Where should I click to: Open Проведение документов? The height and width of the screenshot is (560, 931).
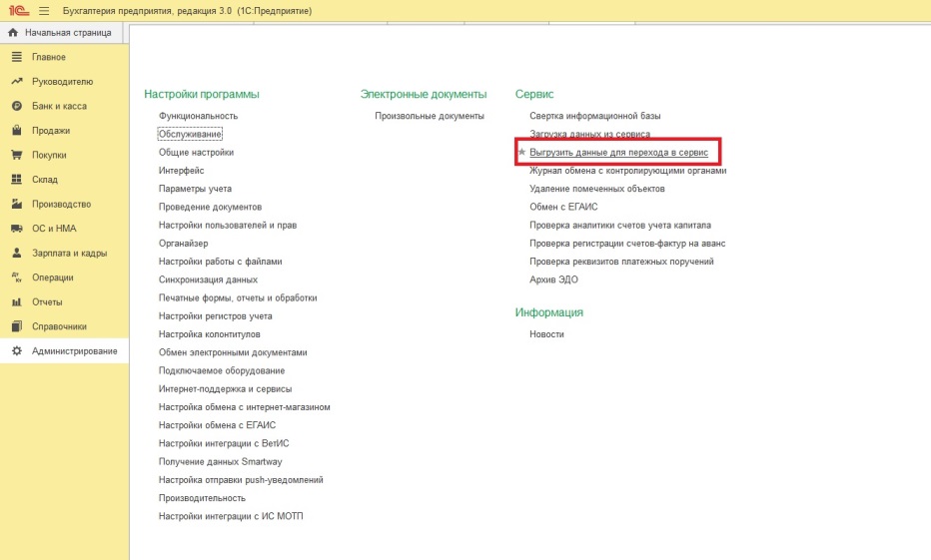tap(210, 207)
